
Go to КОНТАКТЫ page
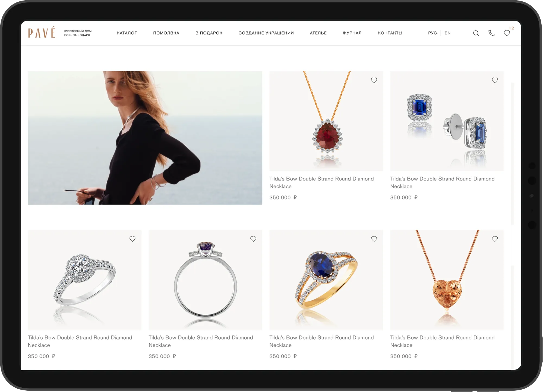pyautogui.click(x=390, y=33)
